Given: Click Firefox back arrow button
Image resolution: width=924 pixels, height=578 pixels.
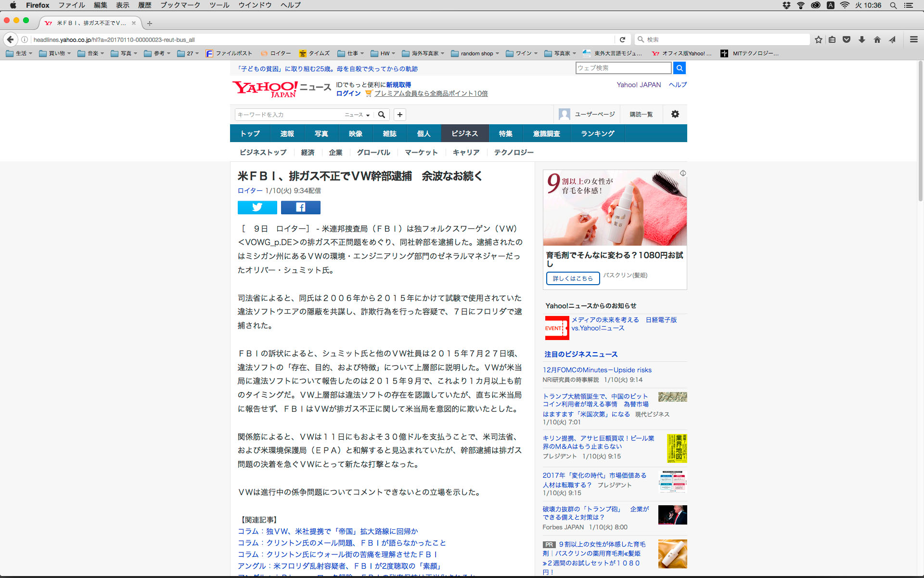Looking at the screenshot, I should (11, 39).
